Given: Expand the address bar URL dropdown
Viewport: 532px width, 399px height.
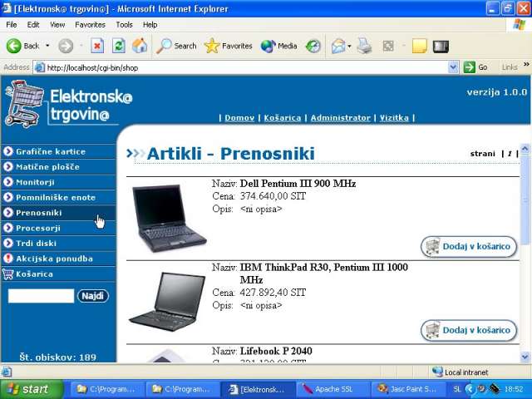Looking at the screenshot, I should click(x=453, y=67).
